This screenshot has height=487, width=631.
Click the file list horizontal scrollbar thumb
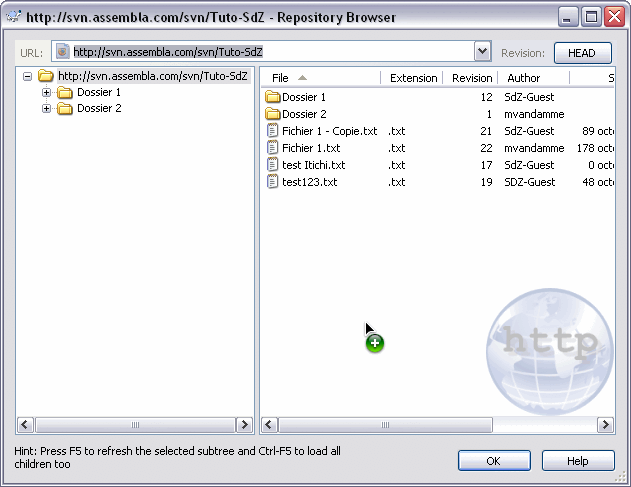point(385,425)
